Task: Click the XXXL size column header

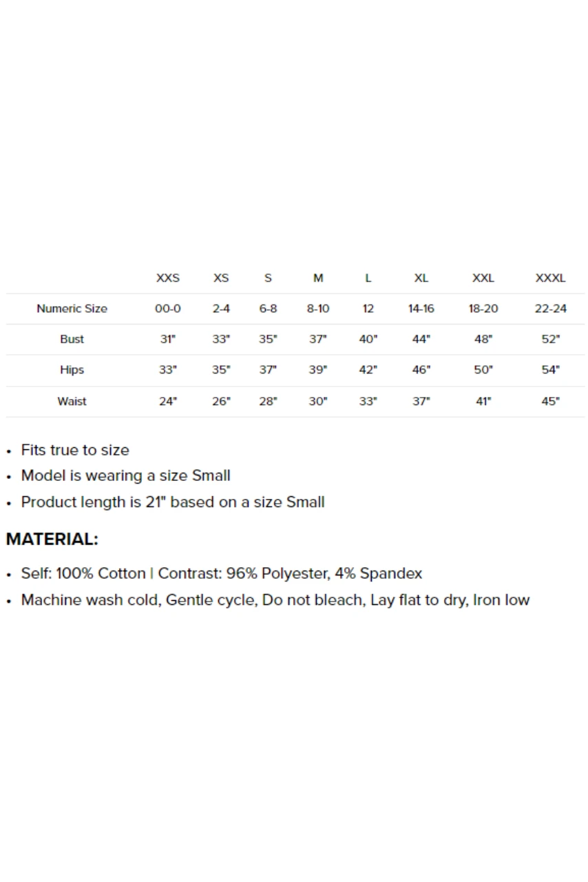Action: click(x=550, y=278)
